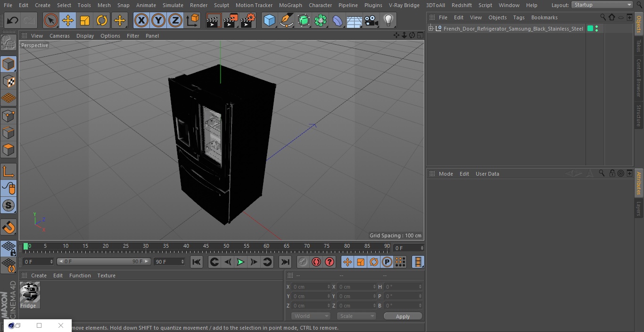Click the H rotation input field
This screenshot has width=644, height=332.
pyautogui.click(x=403, y=287)
